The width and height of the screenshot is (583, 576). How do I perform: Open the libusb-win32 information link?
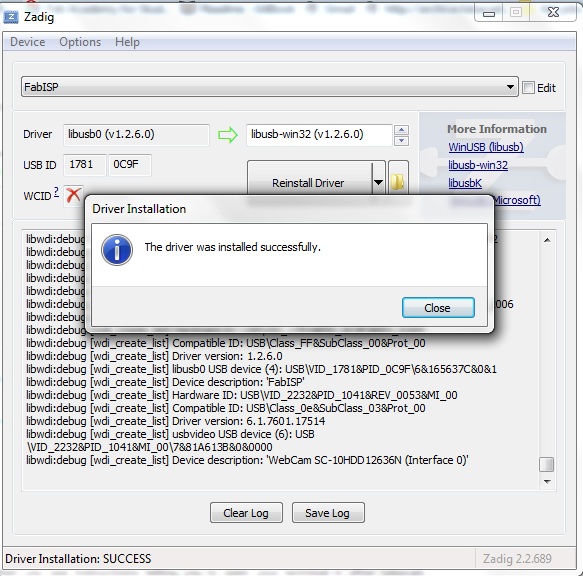(478, 165)
